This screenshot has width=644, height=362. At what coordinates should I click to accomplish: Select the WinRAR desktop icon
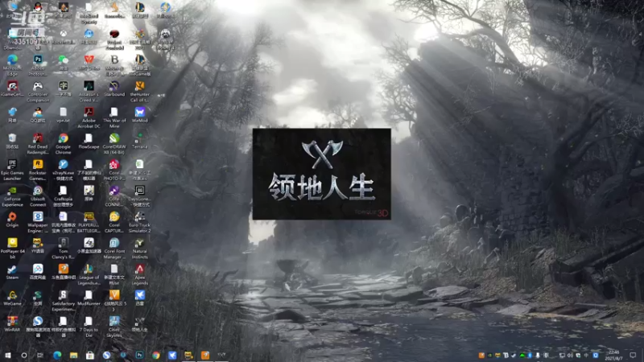tap(12, 323)
